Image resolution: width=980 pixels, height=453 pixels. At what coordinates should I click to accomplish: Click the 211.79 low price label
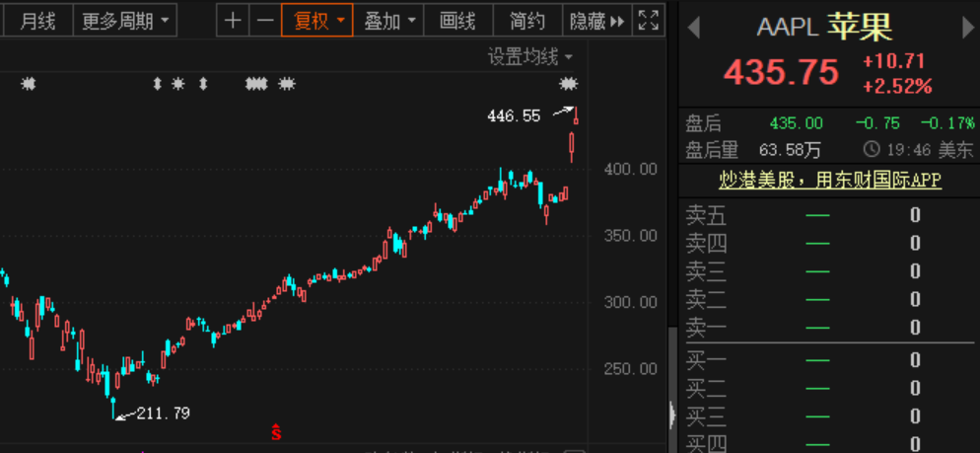click(x=163, y=413)
